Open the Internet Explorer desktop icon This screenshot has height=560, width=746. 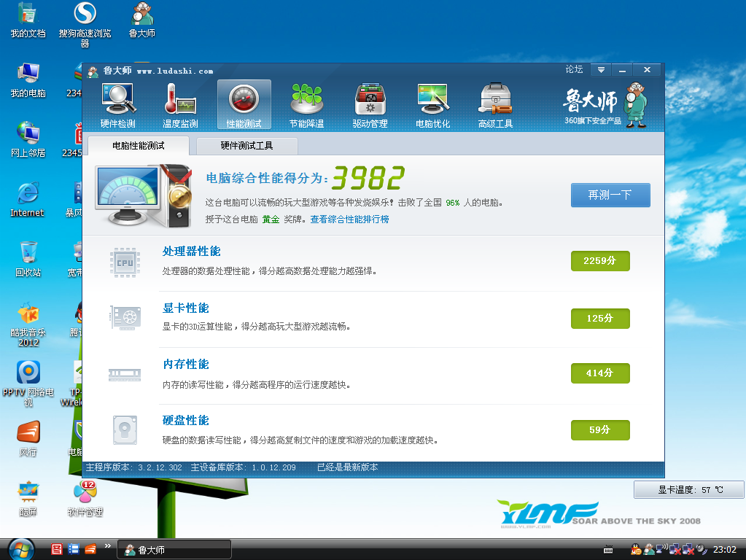pos(28,199)
